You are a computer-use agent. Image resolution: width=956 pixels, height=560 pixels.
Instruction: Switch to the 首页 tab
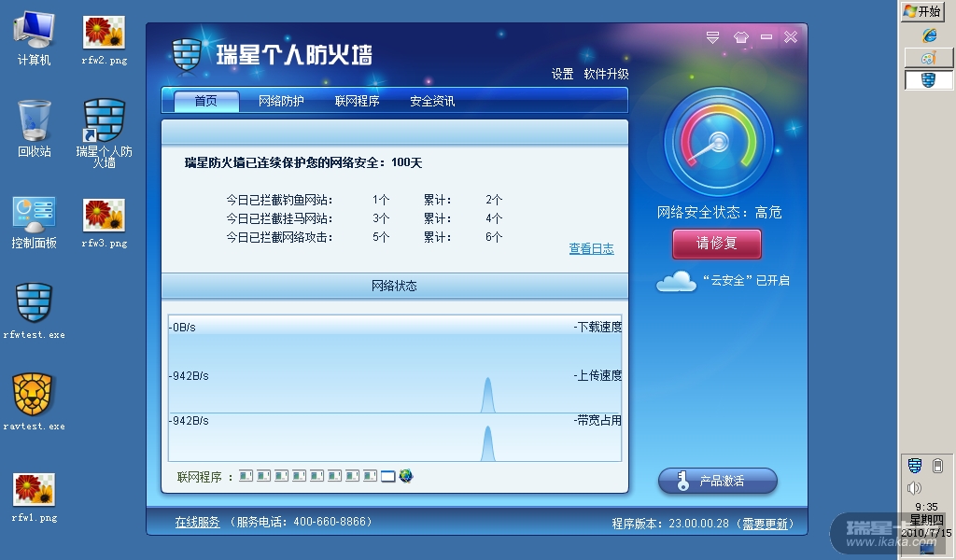(206, 101)
